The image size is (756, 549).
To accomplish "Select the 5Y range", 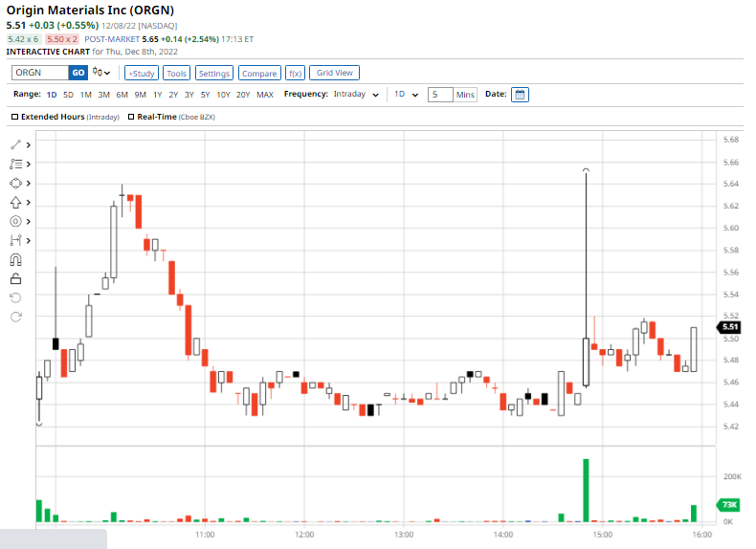I will point(206,95).
